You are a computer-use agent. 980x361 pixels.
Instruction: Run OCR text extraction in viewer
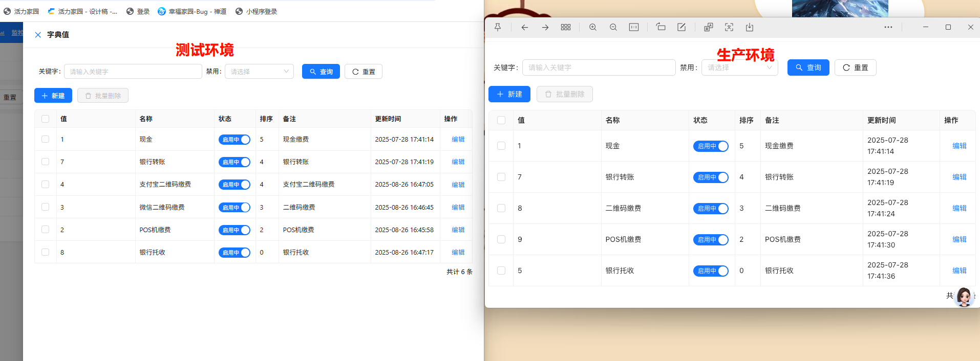[x=729, y=27]
